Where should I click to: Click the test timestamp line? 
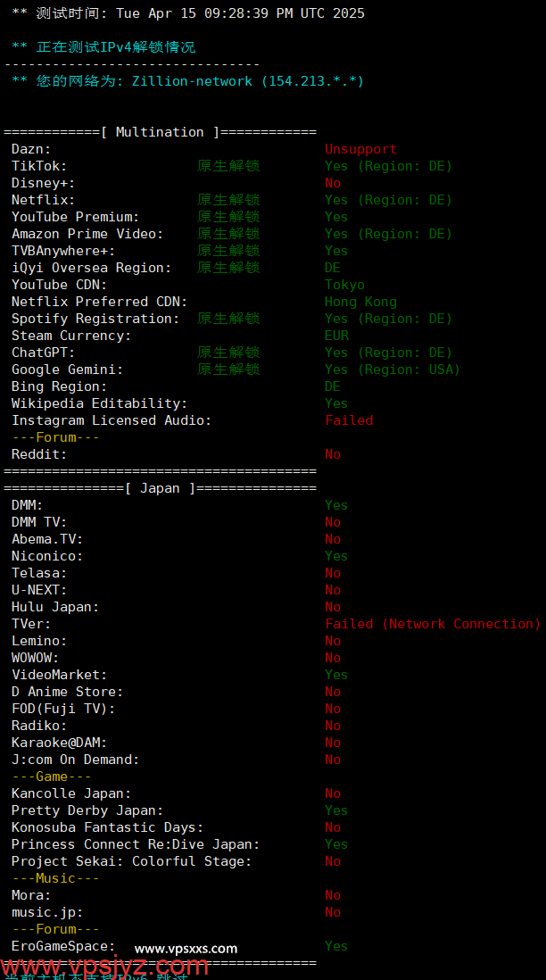click(188, 13)
